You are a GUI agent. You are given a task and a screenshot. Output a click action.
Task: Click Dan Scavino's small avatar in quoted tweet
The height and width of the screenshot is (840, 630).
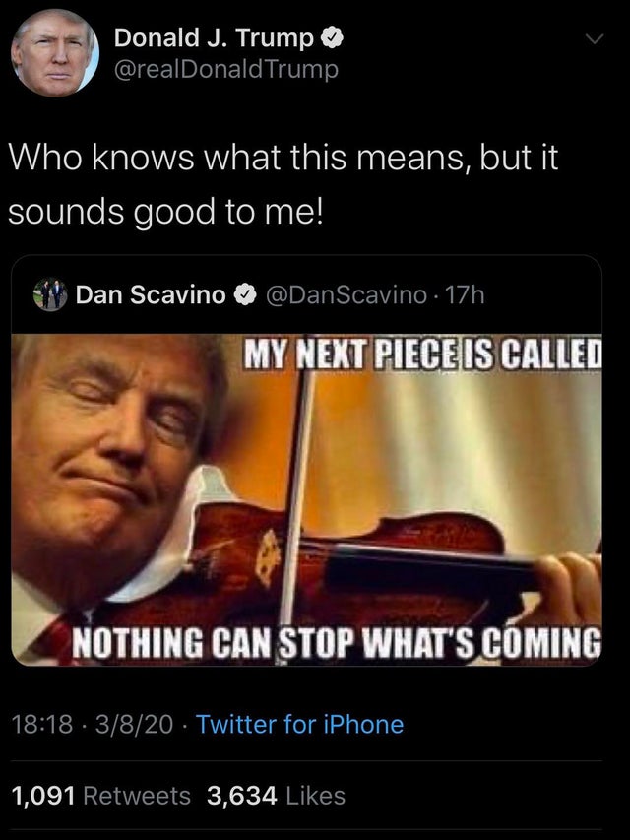pos(48,294)
